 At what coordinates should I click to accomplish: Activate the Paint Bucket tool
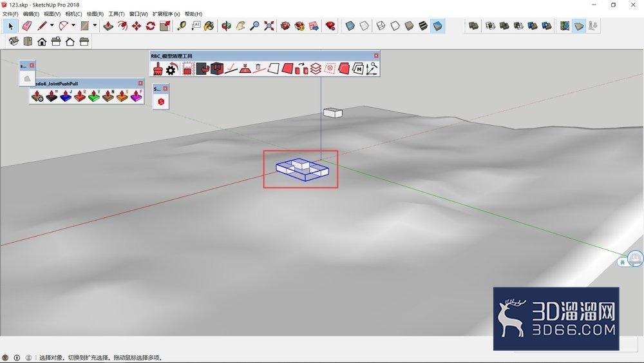pos(209,26)
